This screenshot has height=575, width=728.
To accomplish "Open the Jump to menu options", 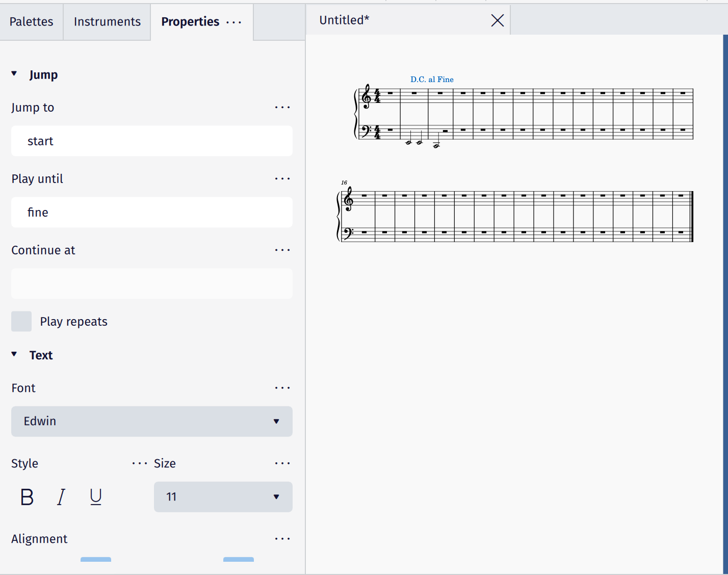I will point(282,107).
